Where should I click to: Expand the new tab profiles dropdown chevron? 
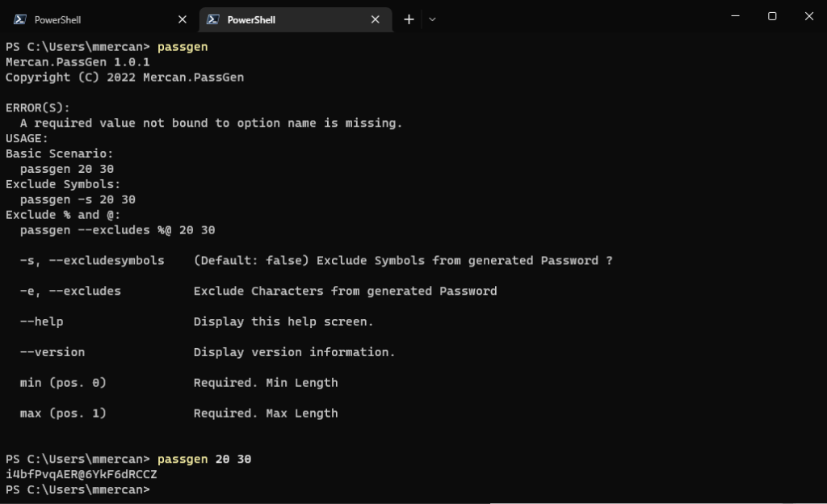(x=432, y=19)
